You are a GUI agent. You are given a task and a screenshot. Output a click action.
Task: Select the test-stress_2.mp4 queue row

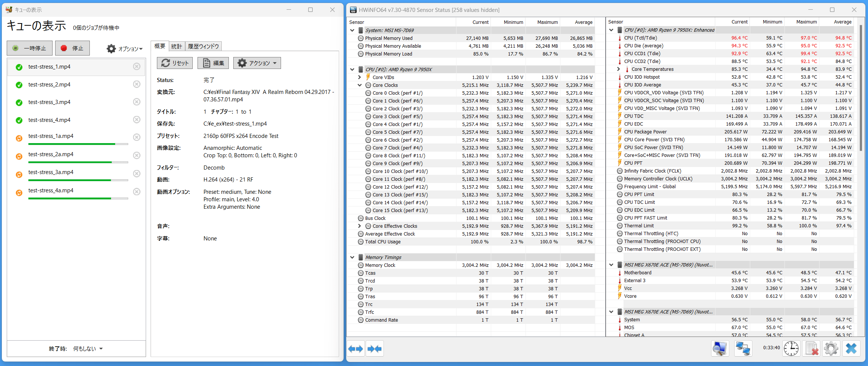click(x=76, y=85)
